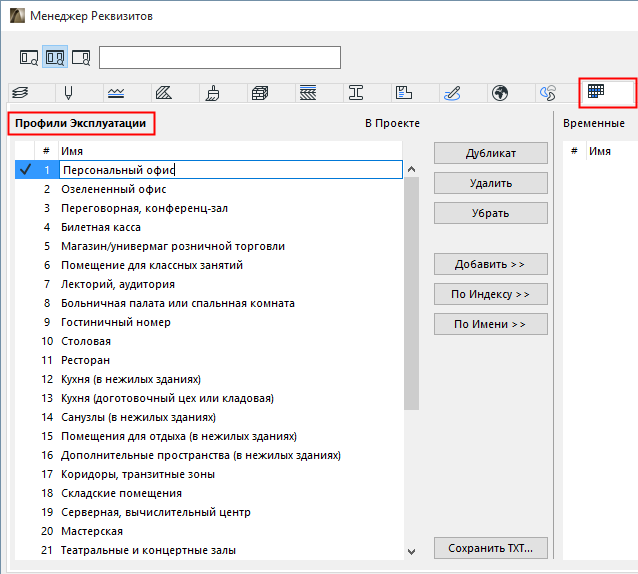Open the Cities globe tab icon

tap(500, 93)
